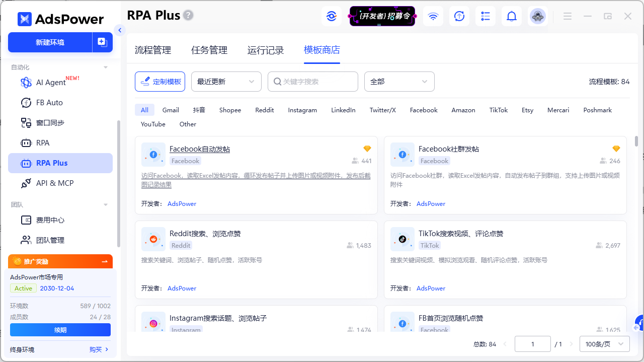
Task: Filter templates by Gmail
Action: (x=171, y=110)
